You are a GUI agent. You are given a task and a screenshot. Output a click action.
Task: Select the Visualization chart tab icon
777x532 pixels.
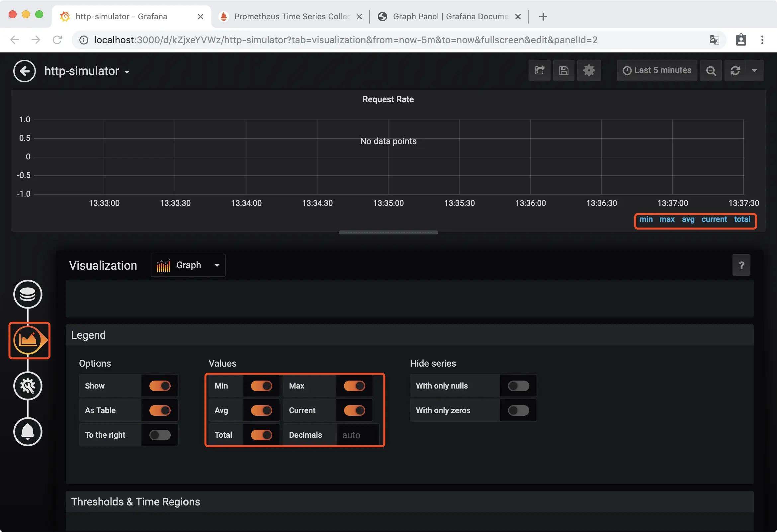[28, 340]
